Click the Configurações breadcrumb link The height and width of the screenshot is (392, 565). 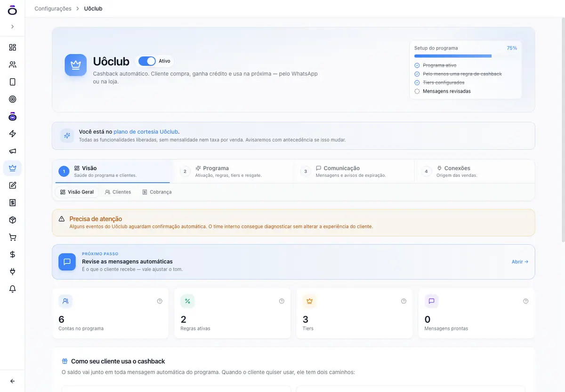[53, 8]
